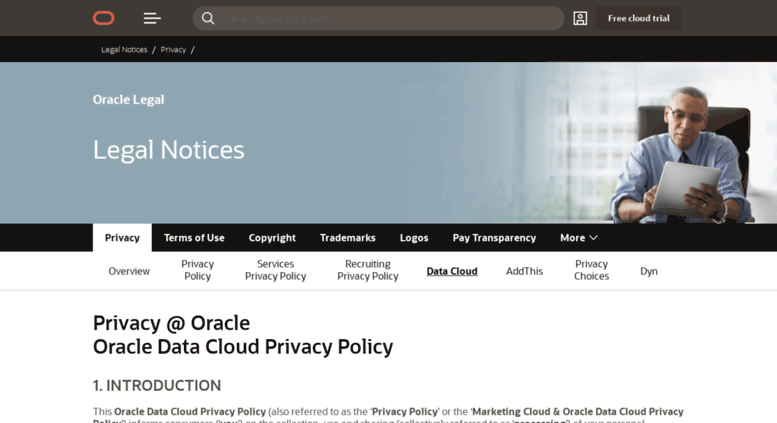This screenshot has width=777, height=423.
Task: Open Legal Notices breadcrumb link
Action: 124,50
